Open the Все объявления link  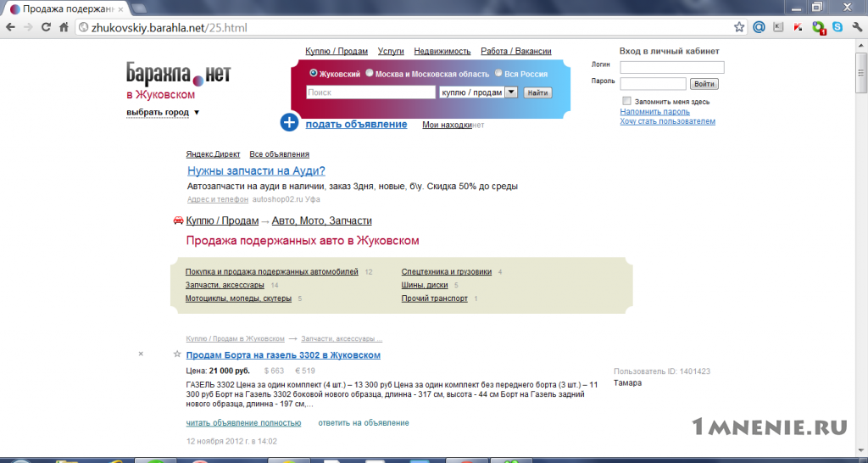pyautogui.click(x=279, y=154)
